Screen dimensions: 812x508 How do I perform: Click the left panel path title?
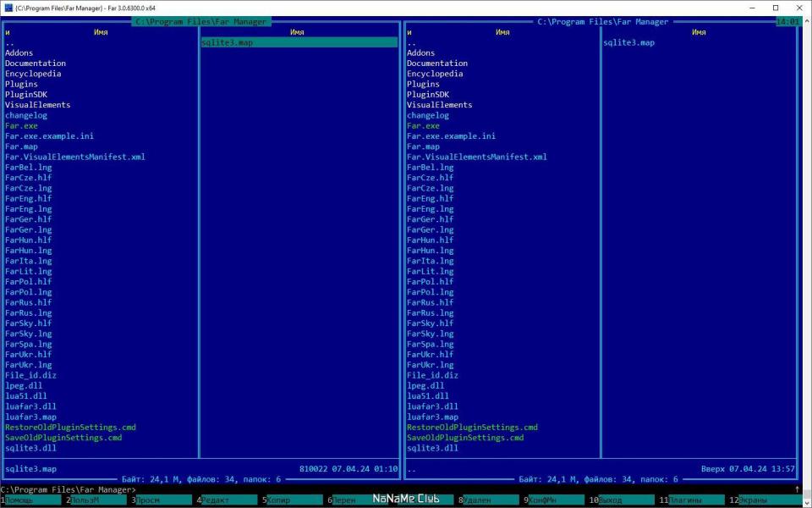[201, 22]
